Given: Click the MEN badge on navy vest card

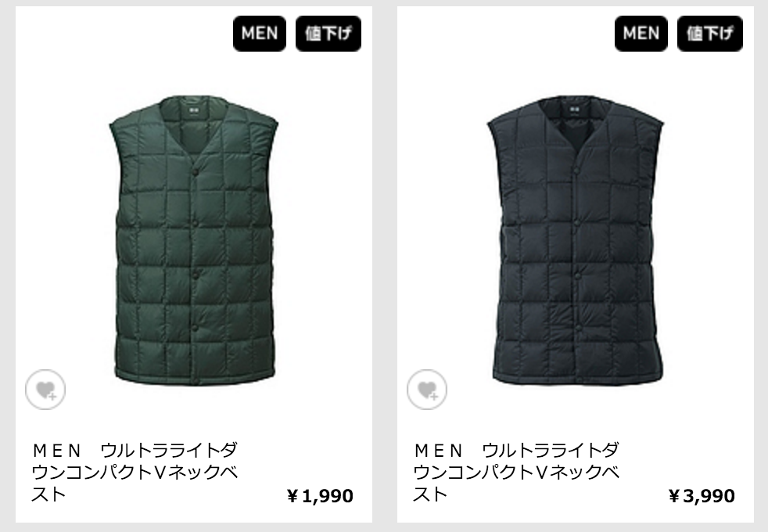Looking at the screenshot, I should (641, 34).
